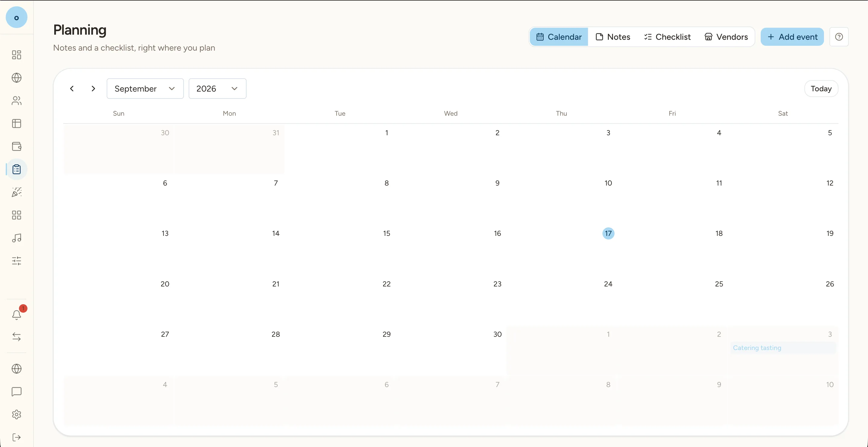This screenshot has width=868, height=447.
Task: Open the Catering tasting event
Action: [x=783, y=348]
